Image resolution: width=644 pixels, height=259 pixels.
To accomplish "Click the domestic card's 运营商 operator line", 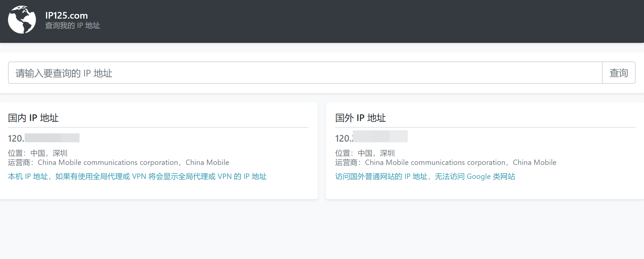I will pyautogui.click(x=118, y=163).
